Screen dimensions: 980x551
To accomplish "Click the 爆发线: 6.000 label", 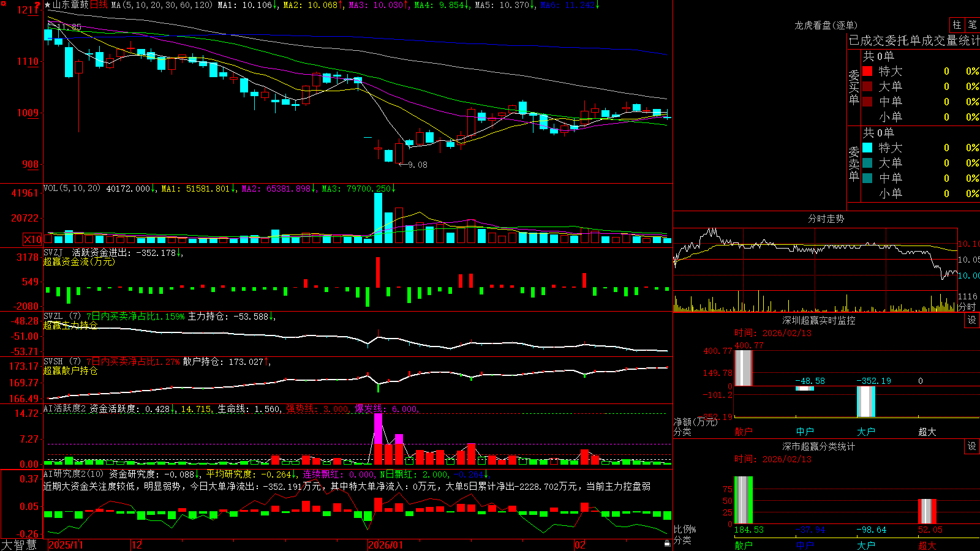I will click(x=386, y=409).
